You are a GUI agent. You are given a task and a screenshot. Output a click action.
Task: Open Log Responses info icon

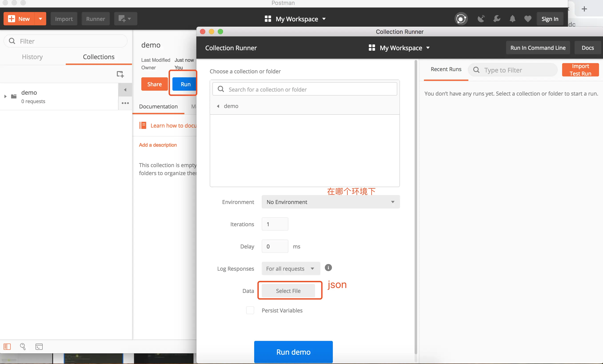328,268
